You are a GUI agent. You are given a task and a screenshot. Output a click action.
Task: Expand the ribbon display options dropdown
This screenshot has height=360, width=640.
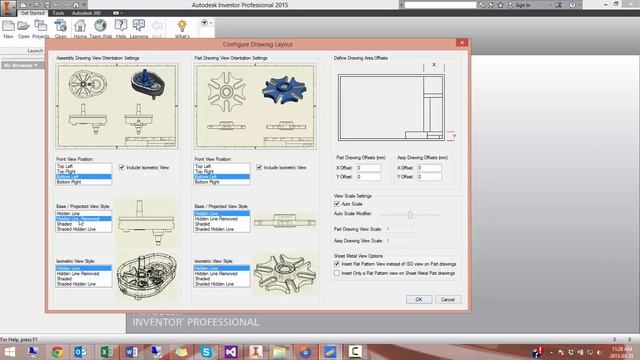point(207,23)
